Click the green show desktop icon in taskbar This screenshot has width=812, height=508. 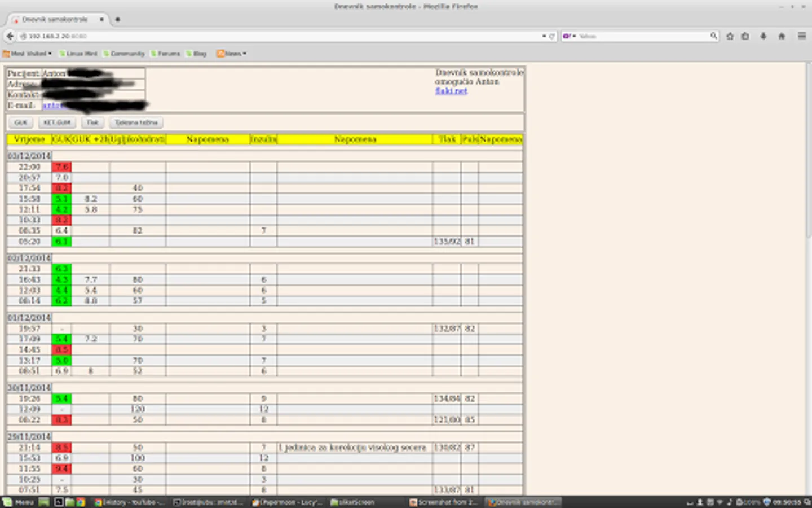click(44, 502)
